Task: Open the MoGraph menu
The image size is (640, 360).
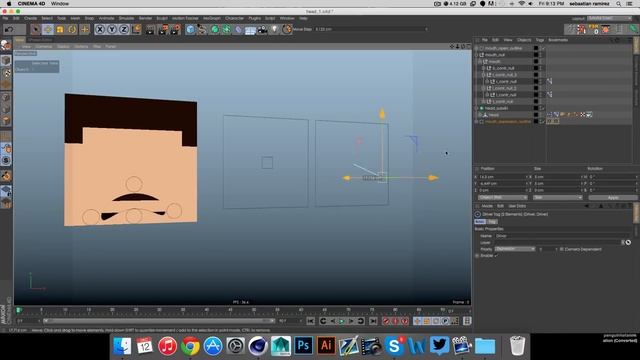Action: (x=211, y=18)
